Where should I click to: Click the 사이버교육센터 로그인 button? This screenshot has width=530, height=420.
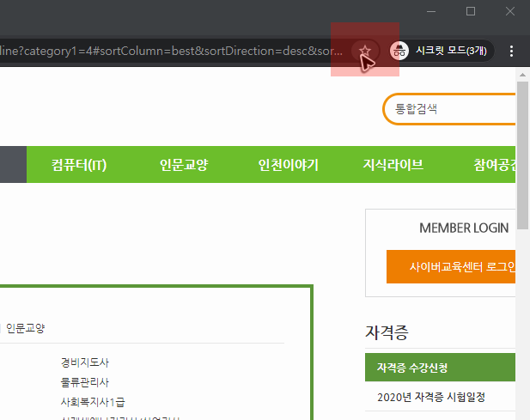[451, 266]
